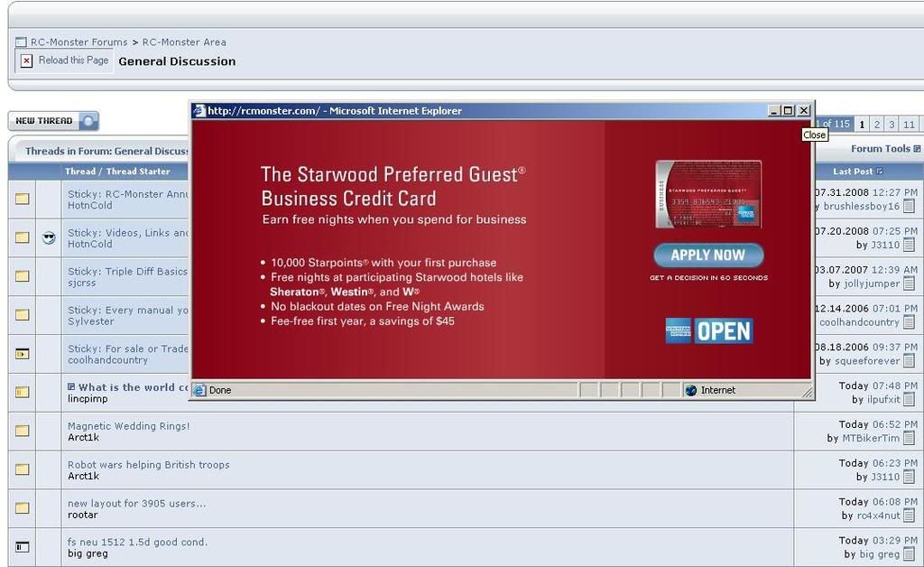Maximize the popup Internet Explorer window

[788, 110]
